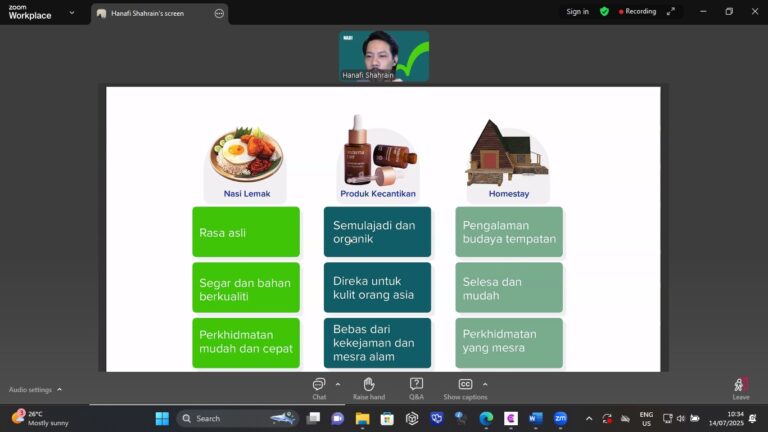This screenshot has height=432, width=768.
Task: Click the Raise hand icon
Action: (x=368, y=387)
